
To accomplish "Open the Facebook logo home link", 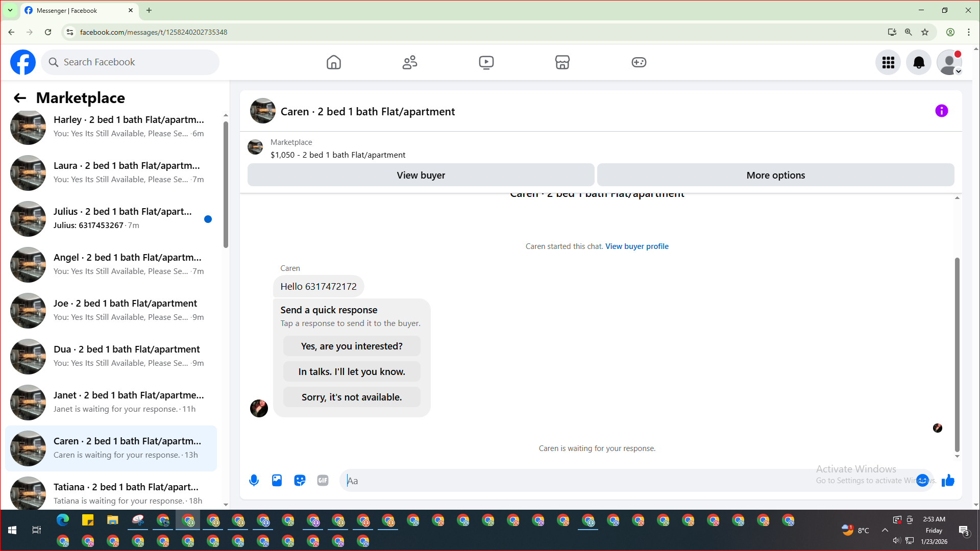I will coord(23,62).
